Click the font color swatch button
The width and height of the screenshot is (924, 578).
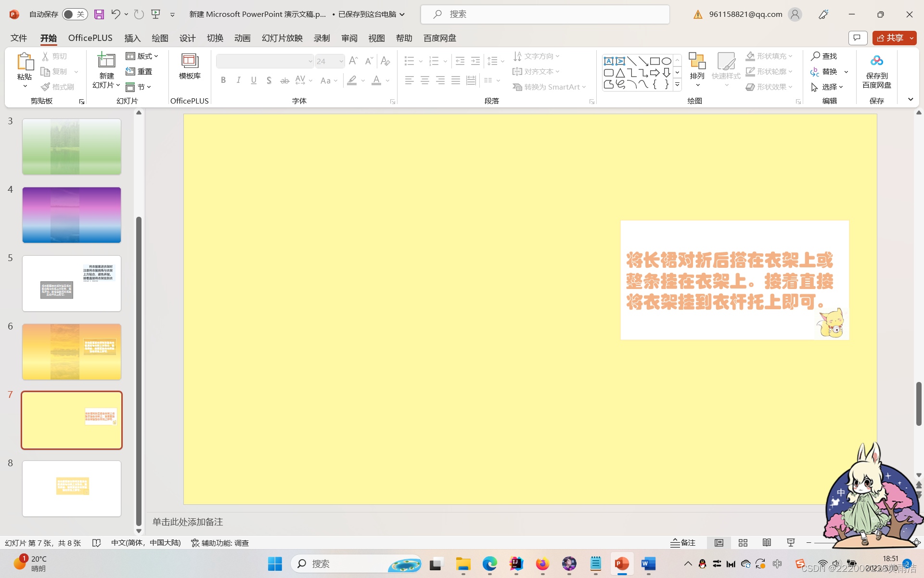tap(376, 80)
